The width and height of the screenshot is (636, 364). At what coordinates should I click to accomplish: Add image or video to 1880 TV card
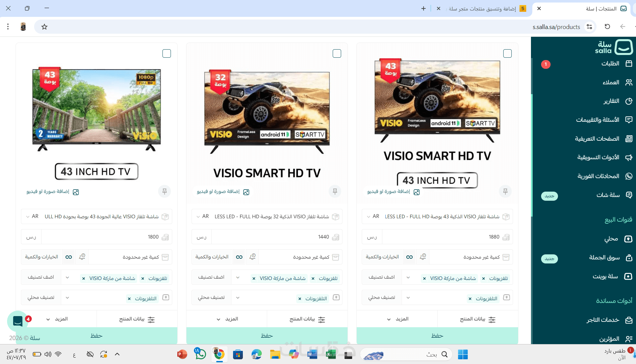393,192
